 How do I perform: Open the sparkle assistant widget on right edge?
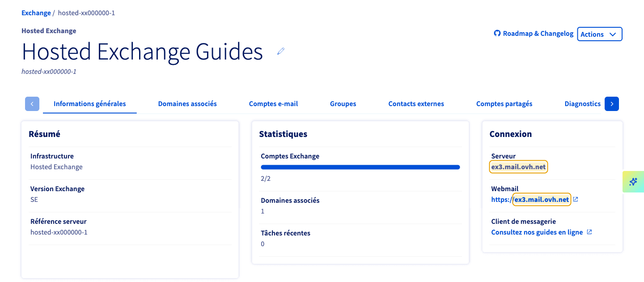(x=633, y=182)
